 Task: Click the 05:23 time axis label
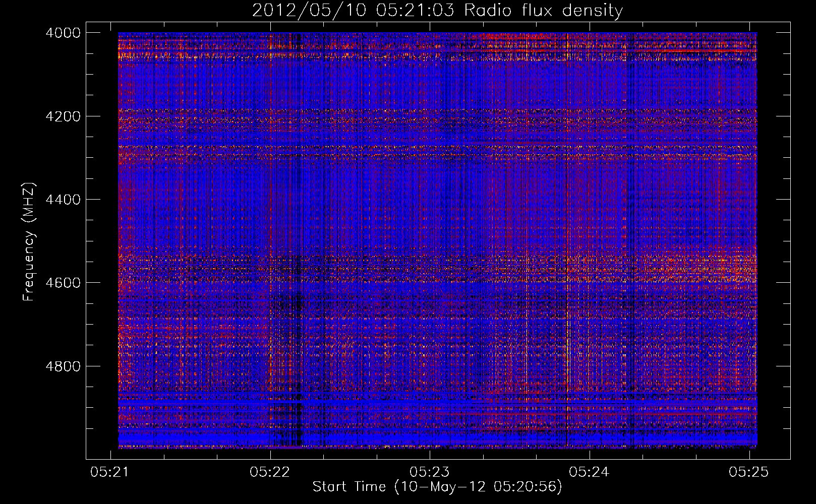click(430, 472)
